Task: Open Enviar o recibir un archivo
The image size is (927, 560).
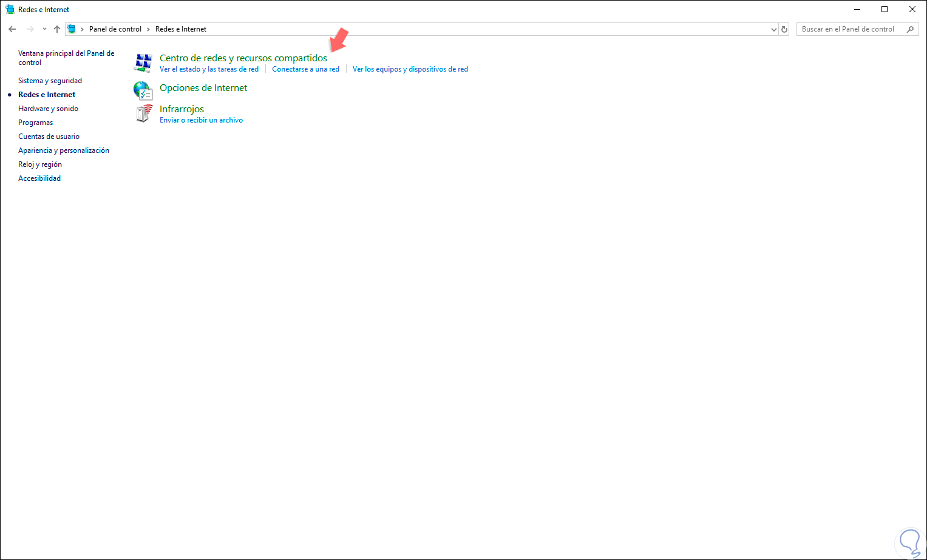Action: pos(201,120)
